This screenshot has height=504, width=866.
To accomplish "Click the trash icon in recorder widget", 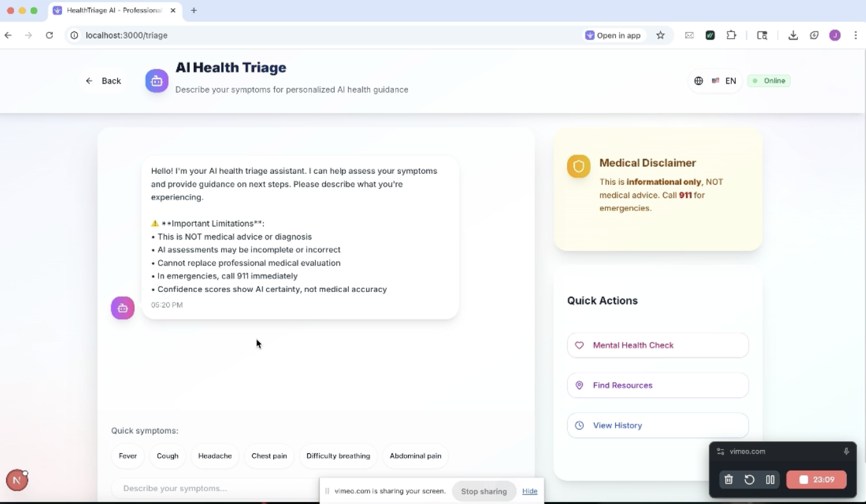I will click(728, 480).
